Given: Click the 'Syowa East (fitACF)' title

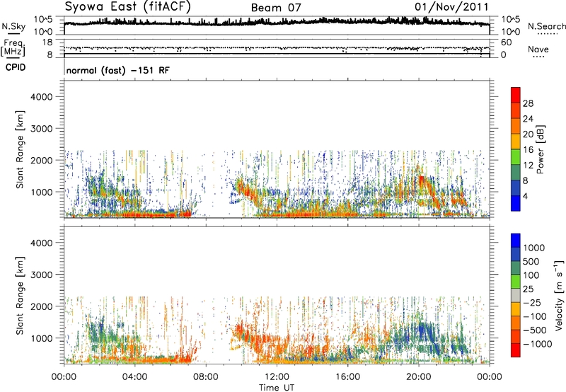Looking at the screenshot, I should [128, 6].
